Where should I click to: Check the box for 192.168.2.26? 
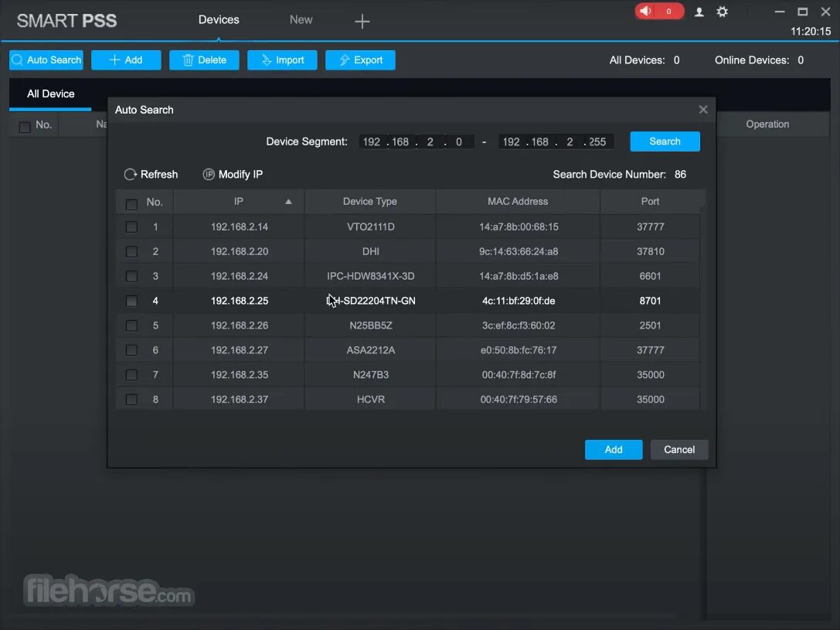(131, 325)
